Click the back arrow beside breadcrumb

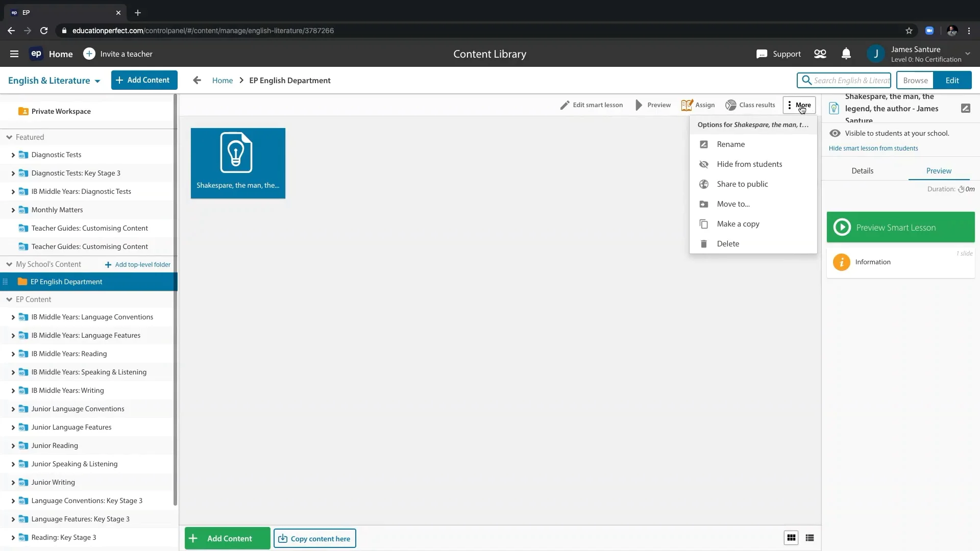tap(197, 81)
